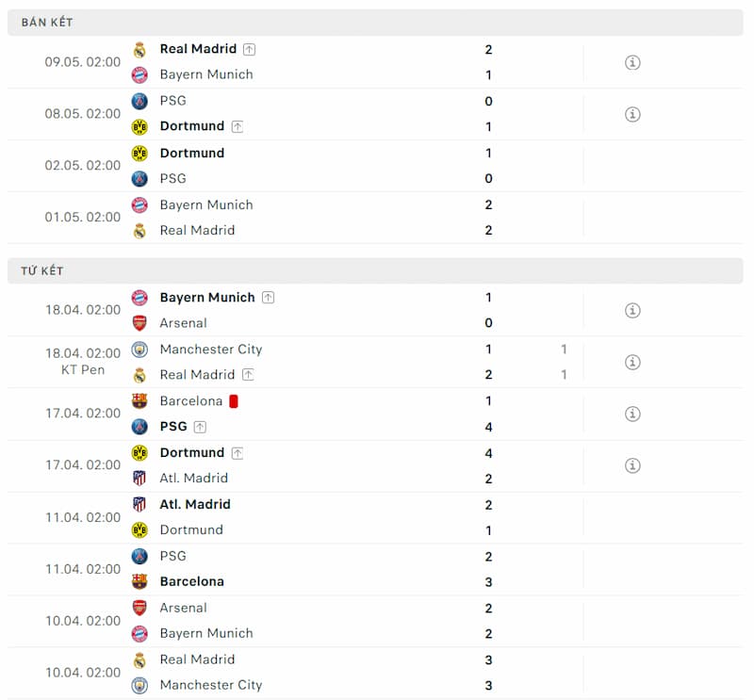Click the Real Madrid crest in 09.05 match
This screenshot has height=700, width=754.
[139, 50]
